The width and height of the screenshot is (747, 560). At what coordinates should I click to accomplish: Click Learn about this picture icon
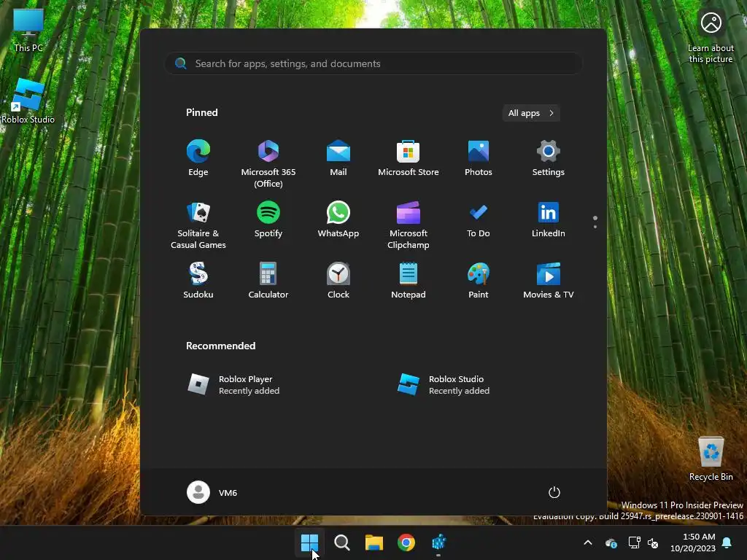coord(711,36)
